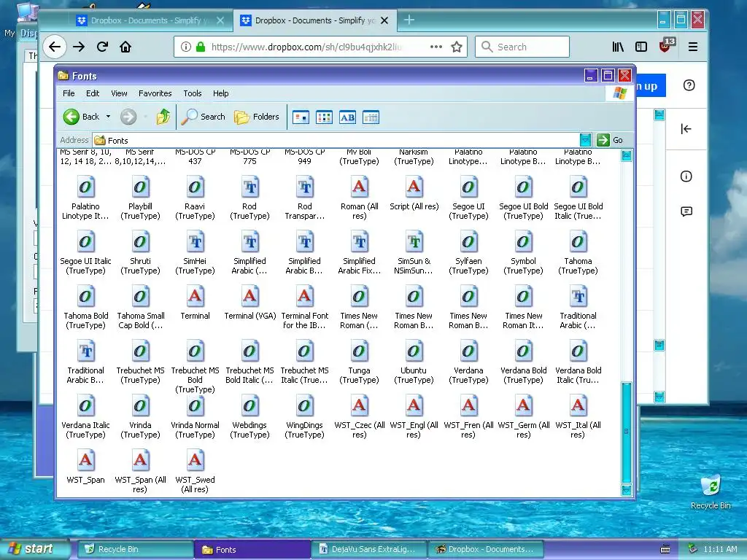Click the browser back arrow
The image size is (747, 560).
(x=54, y=47)
